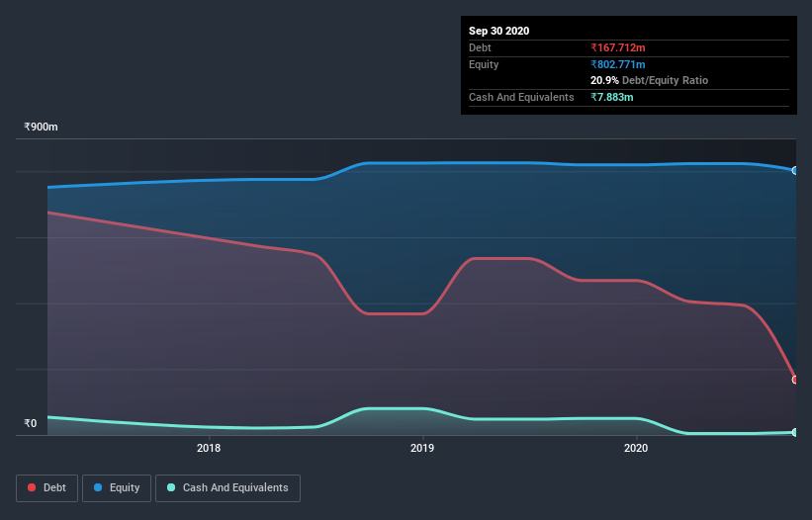Toggle the Equity legend button
The image size is (812, 520).
(x=117, y=488)
